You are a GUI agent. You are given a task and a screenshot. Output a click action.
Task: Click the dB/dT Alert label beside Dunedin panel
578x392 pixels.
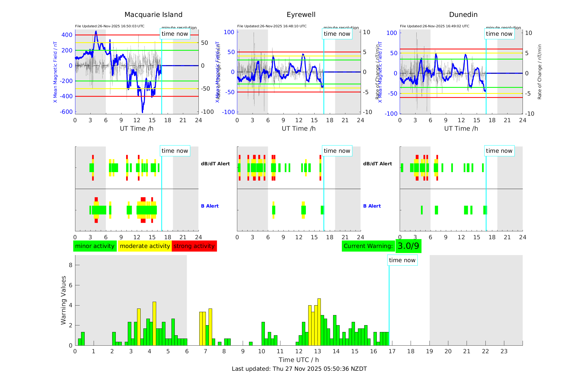pyautogui.click(x=377, y=164)
